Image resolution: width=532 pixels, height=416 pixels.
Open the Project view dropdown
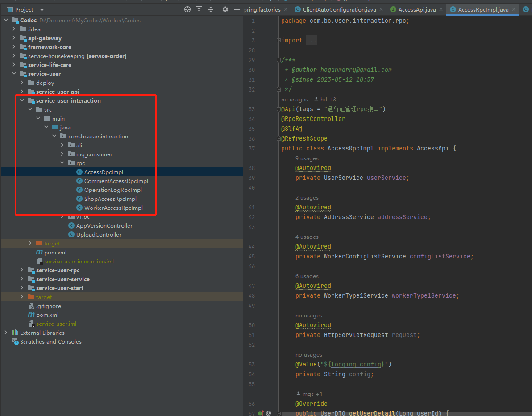42,10
